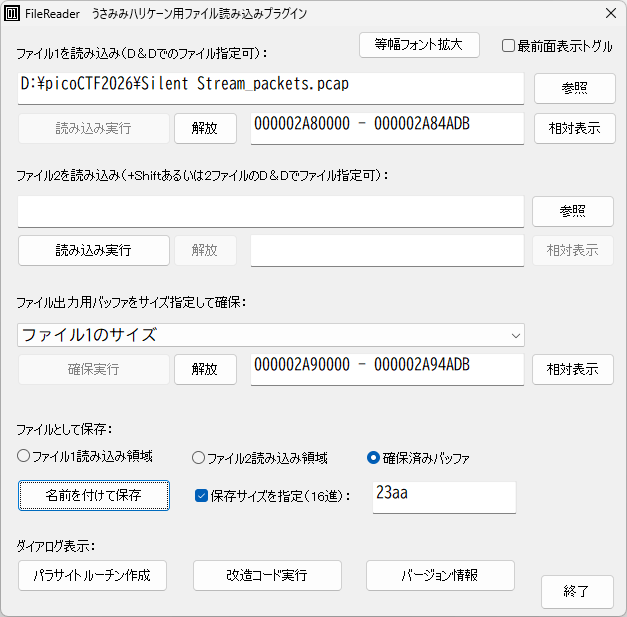Click 解放 button for the allocated buffer
The image size is (627, 617).
point(205,369)
